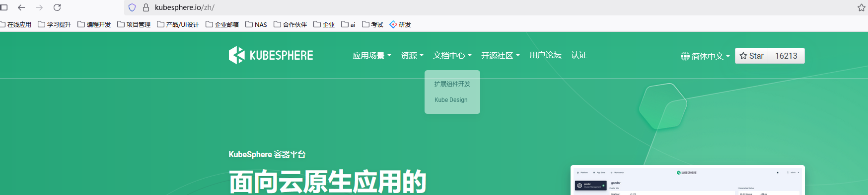Open the 学习提升 bookmark folder

click(55, 24)
